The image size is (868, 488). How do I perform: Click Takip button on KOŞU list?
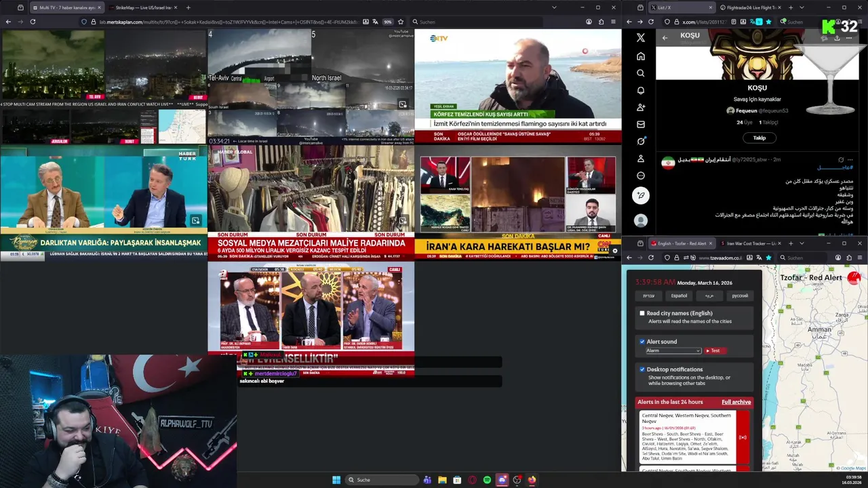pyautogui.click(x=759, y=138)
